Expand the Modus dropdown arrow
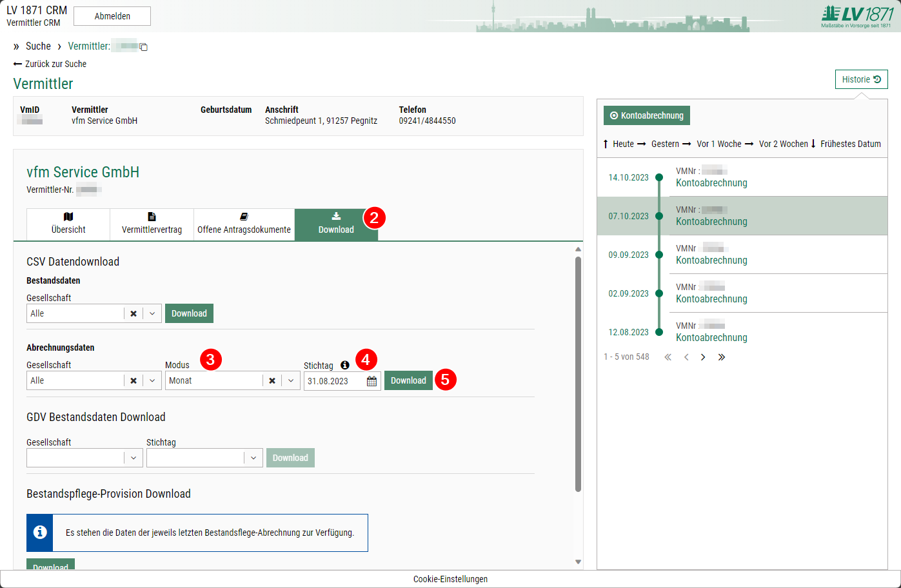The width and height of the screenshot is (901, 588). pyautogui.click(x=291, y=380)
